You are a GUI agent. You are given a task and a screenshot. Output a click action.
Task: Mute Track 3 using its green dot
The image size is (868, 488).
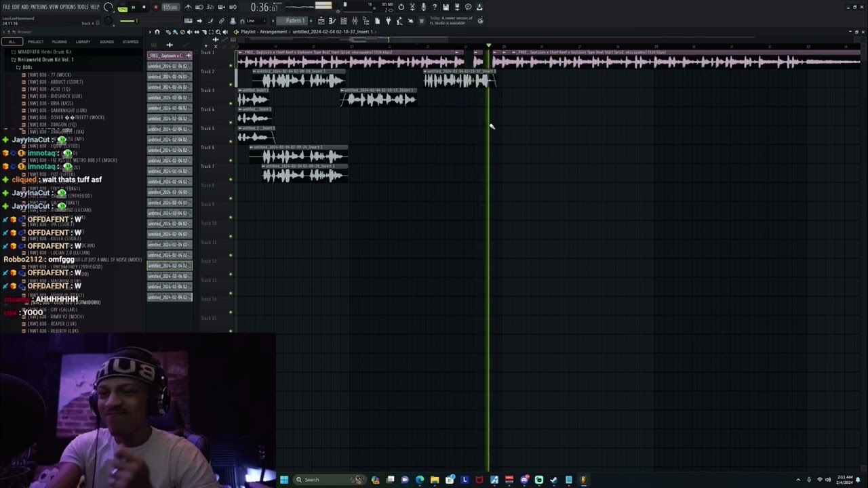pyautogui.click(x=231, y=104)
